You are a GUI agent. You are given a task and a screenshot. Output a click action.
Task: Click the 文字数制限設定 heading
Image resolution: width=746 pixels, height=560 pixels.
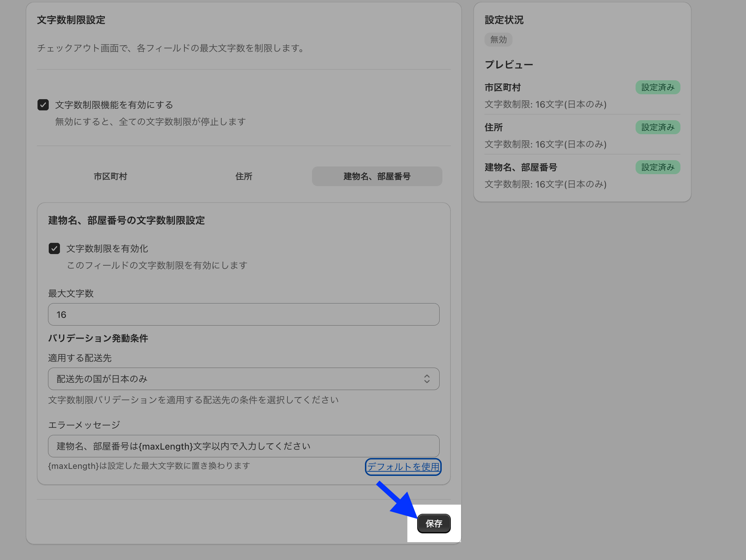pos(71,20)
